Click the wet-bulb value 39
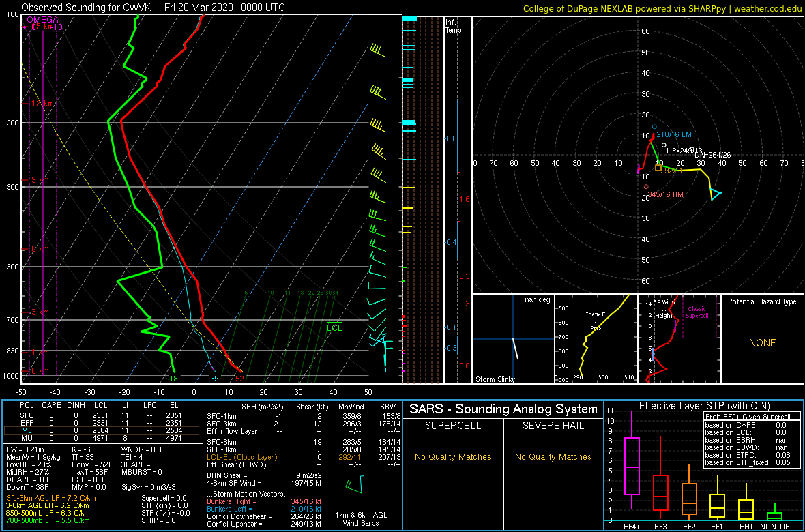 [214, 379]
